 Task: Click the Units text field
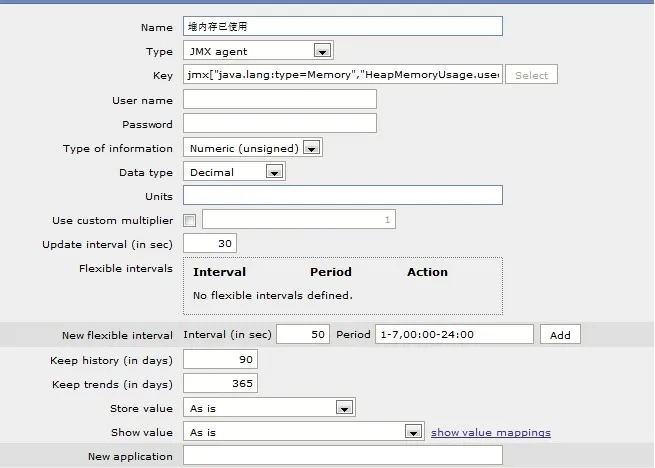pos(342,195)
